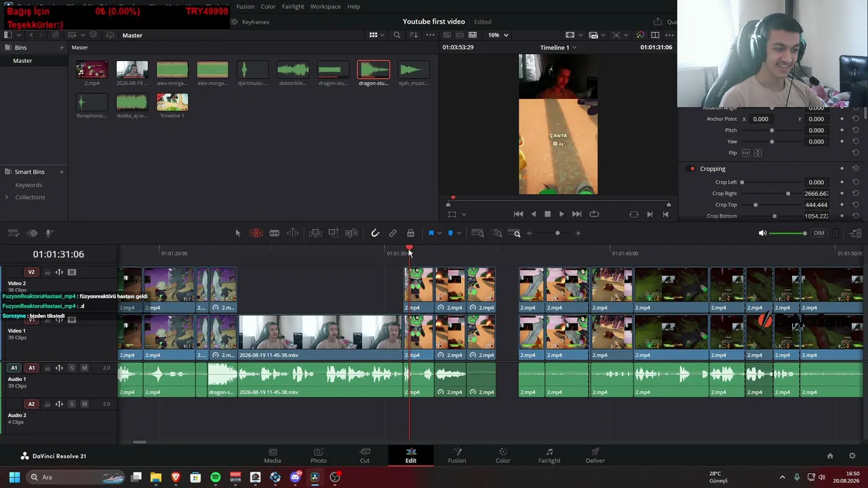Screen dimensions: 868x488
Task: Open Project Settings gear icon
Action: pyautogui.click(x=852, y=456)
